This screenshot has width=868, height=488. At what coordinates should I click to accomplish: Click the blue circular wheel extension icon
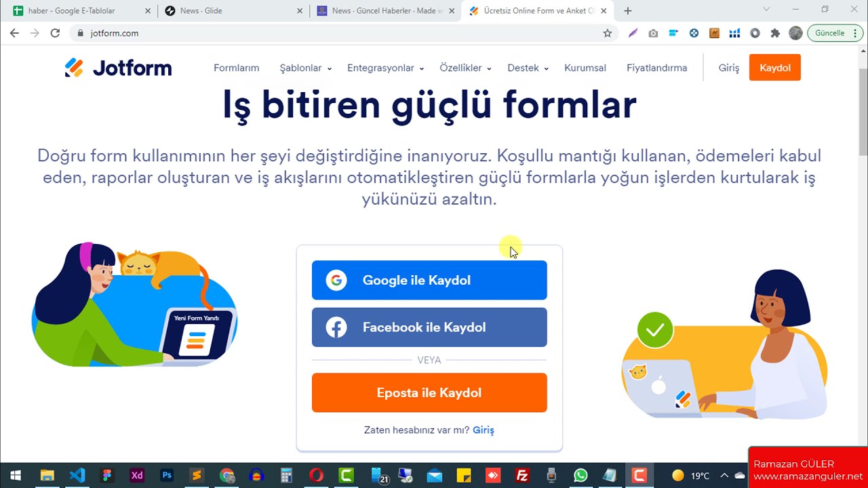point(694,33)
